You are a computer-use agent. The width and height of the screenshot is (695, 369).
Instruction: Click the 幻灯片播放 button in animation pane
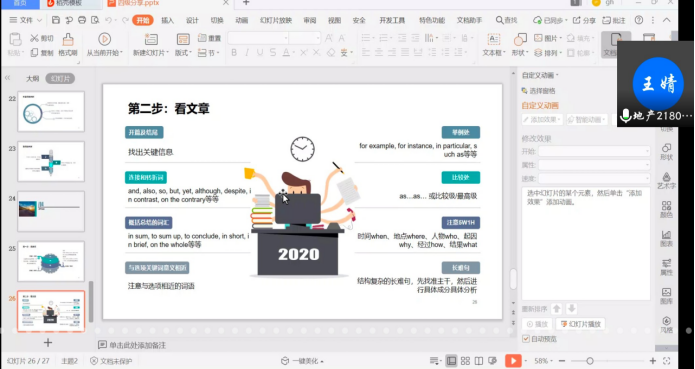coord(581,324)
